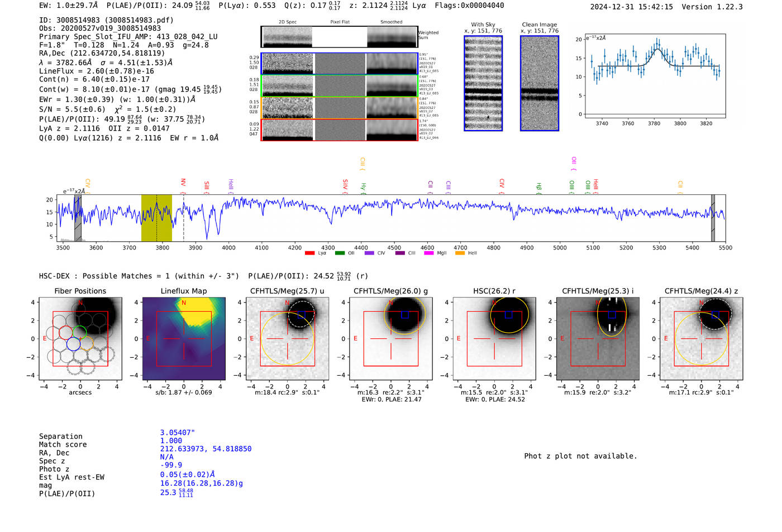Image resolution: width=782 pixels, height=532 pixels.
Task: Click the With Sky 2D image
Action: pyautogui.click(x=483, y=83)
